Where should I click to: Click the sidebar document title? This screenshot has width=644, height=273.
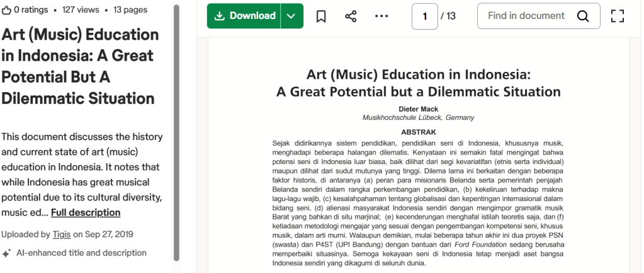80,66
